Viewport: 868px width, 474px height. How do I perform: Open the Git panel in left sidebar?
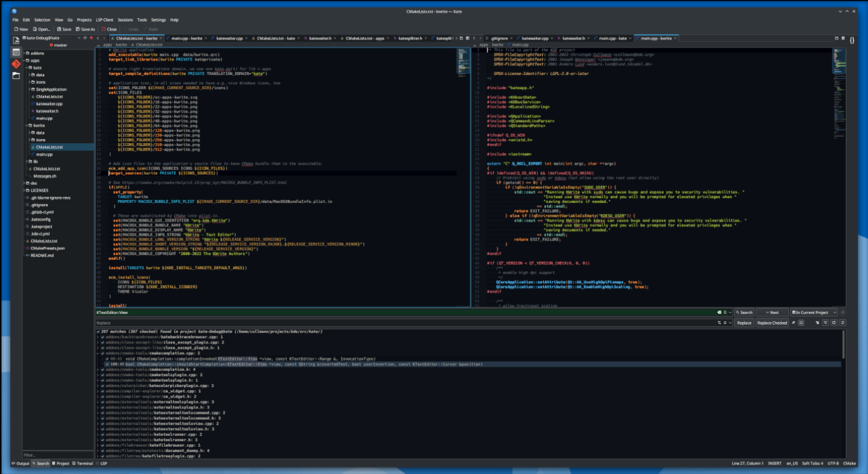click(x=15, y=63)
